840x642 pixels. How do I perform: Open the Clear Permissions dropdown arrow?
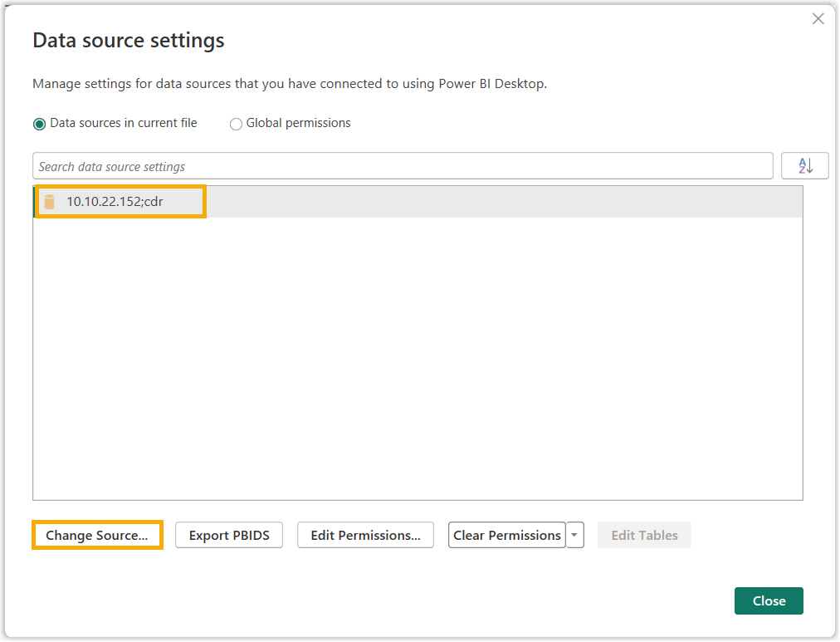click(574, 535)
